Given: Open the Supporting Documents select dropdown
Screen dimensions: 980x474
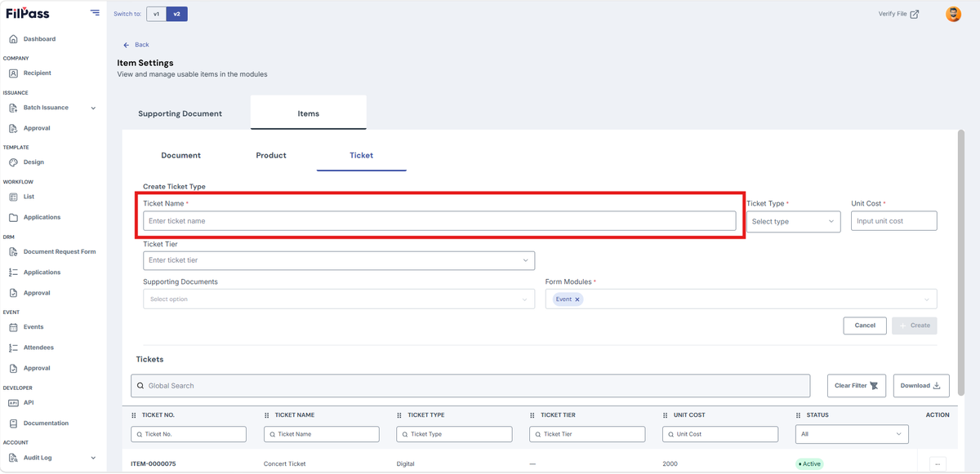Looking at the screenshot, I should tap(339, 299).
